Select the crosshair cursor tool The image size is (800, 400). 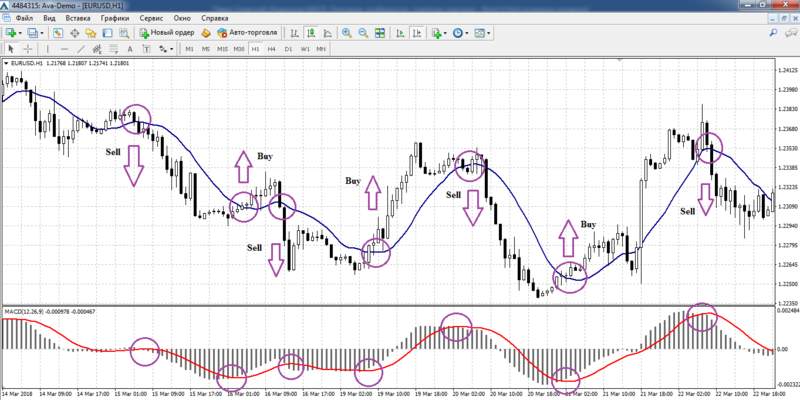click(x=27, y=48)
